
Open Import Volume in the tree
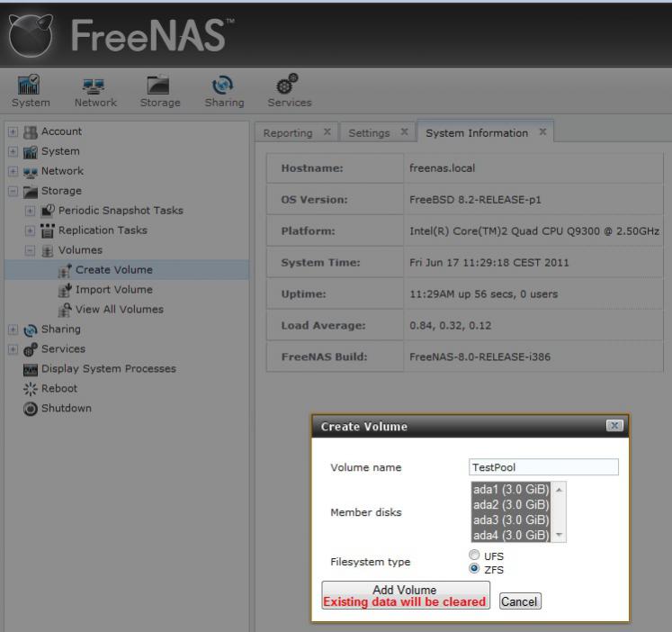coord(114,289)
